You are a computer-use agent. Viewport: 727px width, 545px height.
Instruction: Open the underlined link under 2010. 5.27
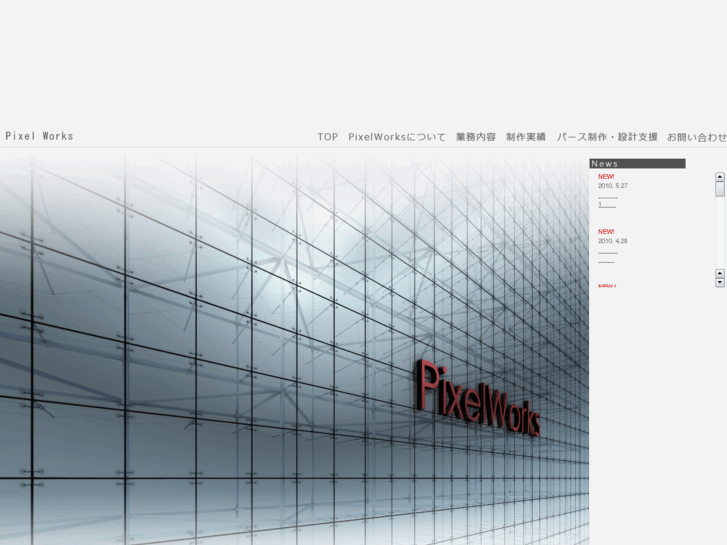pyautogui.click(x=607, y=205)
